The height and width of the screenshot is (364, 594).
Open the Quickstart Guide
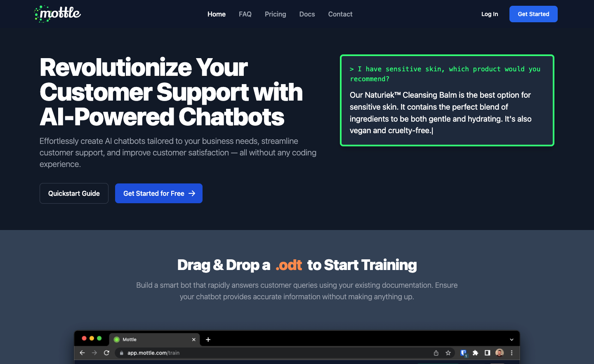pos(74,193)
